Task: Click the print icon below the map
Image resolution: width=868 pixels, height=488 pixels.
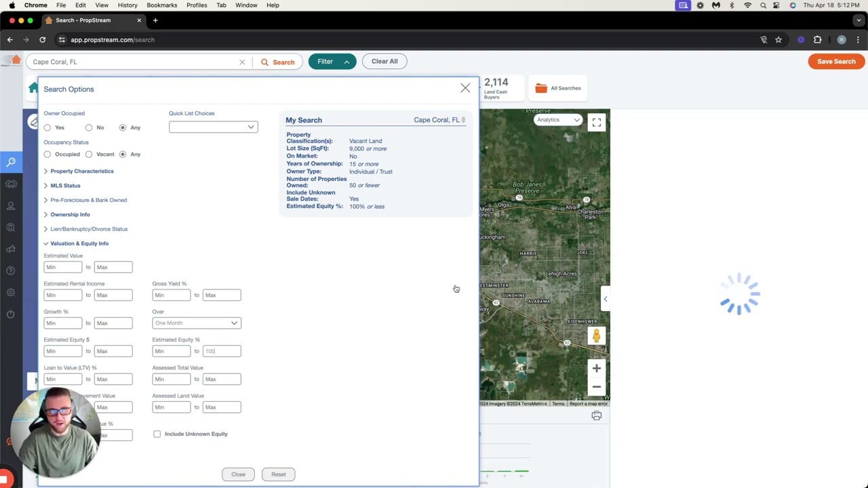Action: (597, 416)
